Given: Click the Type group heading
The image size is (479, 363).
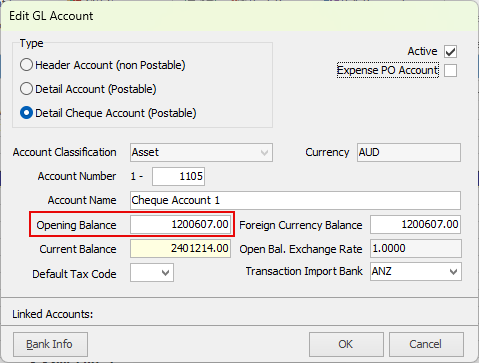Looking at the screenshot, I should (x=32, y=43).
